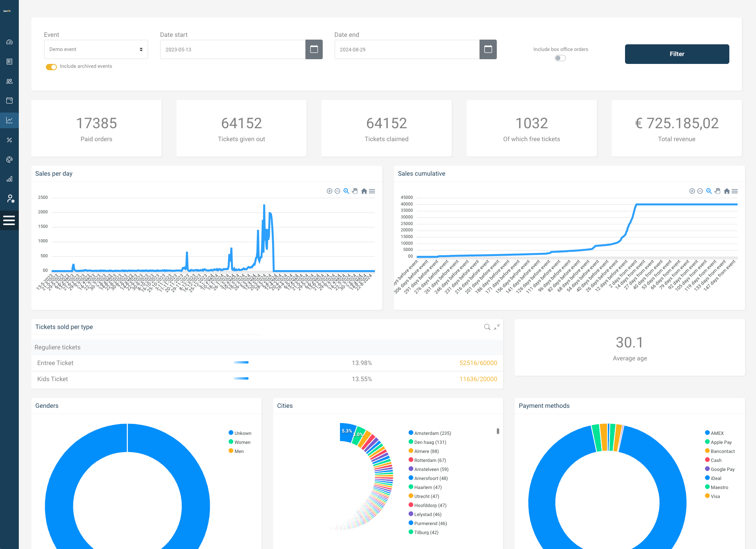Expand the sidebar hamburger menu
756x549 pixels.
tap(9, 220)
